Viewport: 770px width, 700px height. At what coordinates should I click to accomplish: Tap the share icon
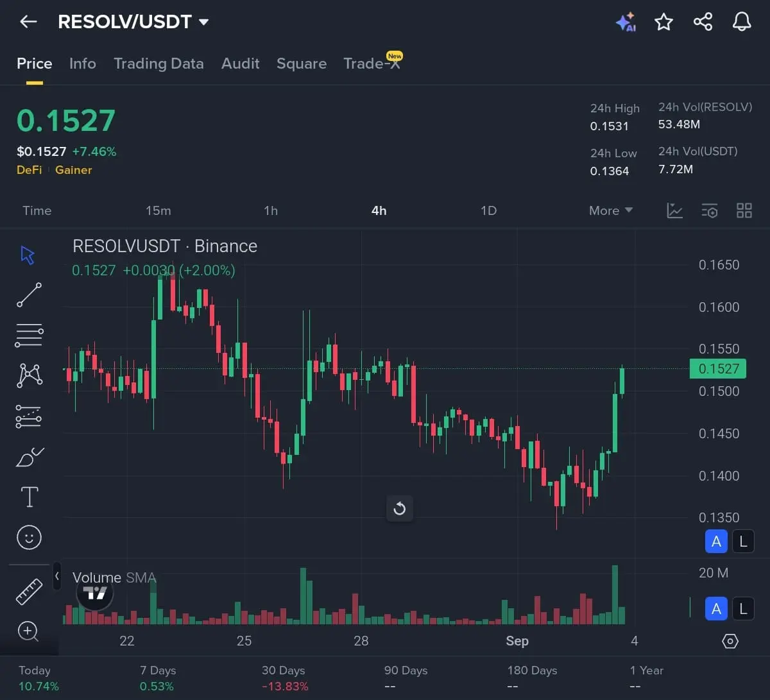[703, 22]
